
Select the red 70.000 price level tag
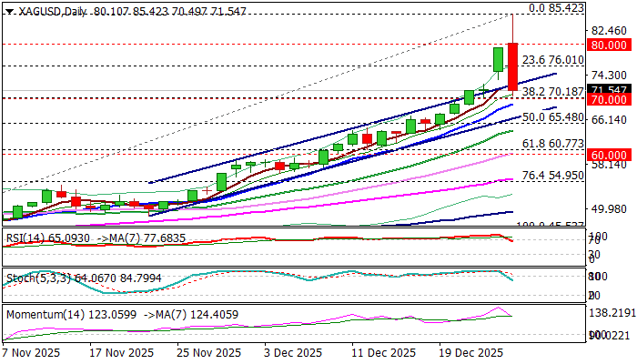click(609, 98)
